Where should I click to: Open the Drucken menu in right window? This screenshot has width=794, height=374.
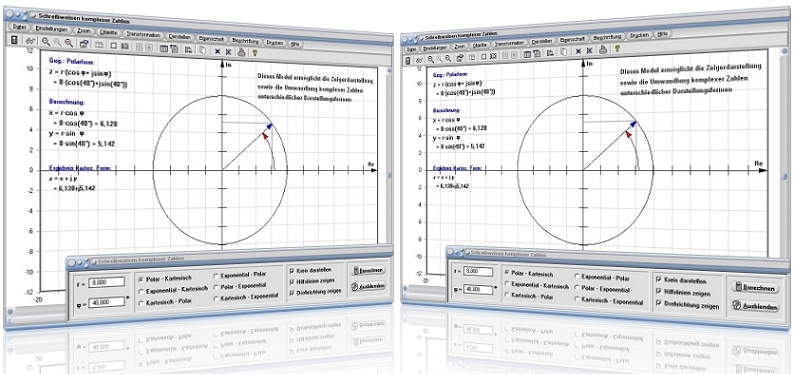coord(639,35)
